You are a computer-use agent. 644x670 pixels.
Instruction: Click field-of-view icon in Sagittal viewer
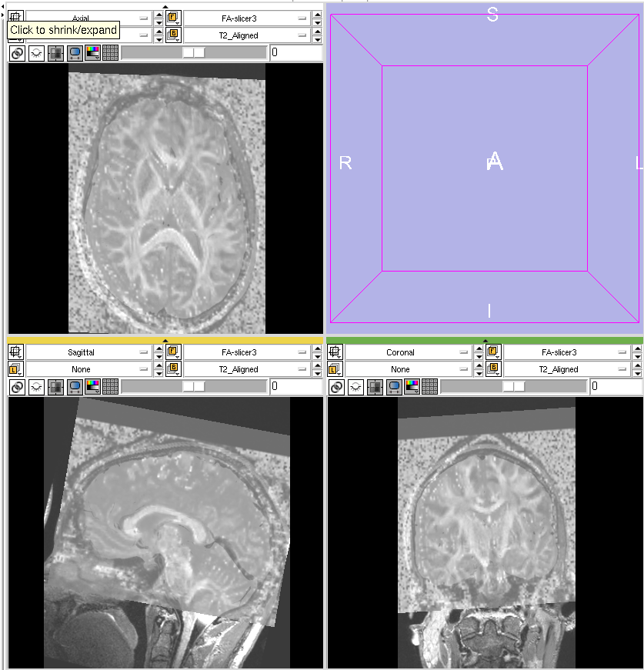[x=75, y=386]
